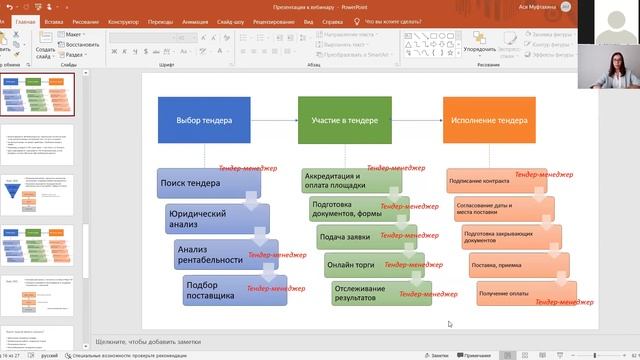The image size is (640, 360).
Task: Toggle justify text alignment
Action: point(275,51)
